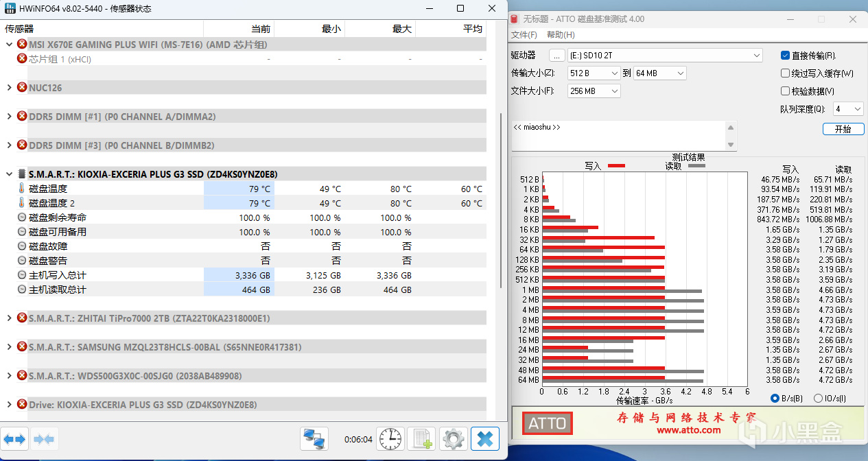The image size is (868, 461).
Task: Click the red X icon beside SAMSUNG MZQL23T8HCLS
Action: (x=22, y=347)
